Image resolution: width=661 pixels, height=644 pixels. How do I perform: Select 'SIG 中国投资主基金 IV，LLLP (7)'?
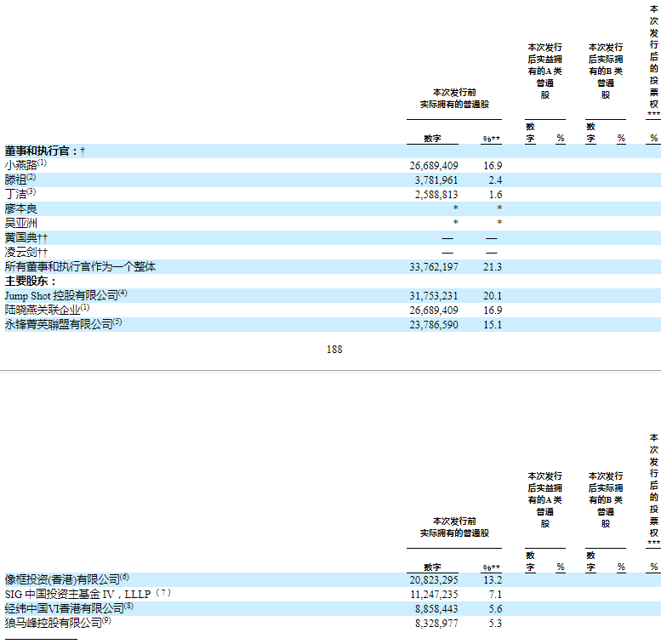88,594
